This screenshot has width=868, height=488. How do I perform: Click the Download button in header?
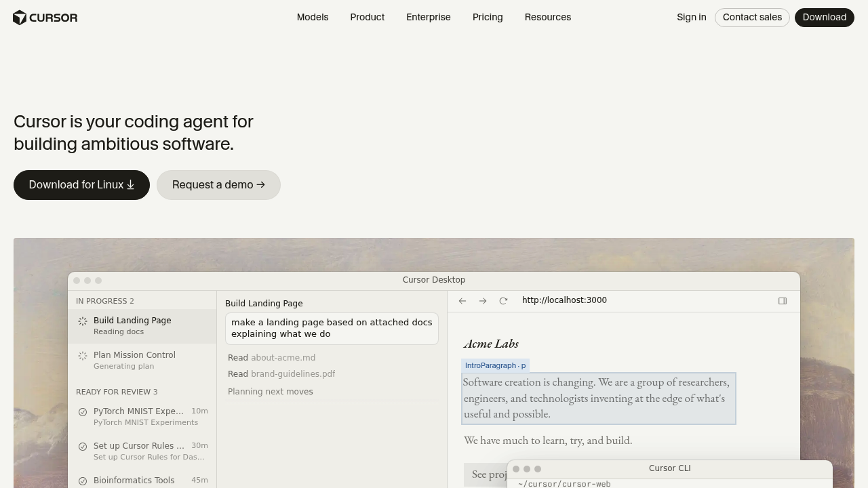click(825, 17)
